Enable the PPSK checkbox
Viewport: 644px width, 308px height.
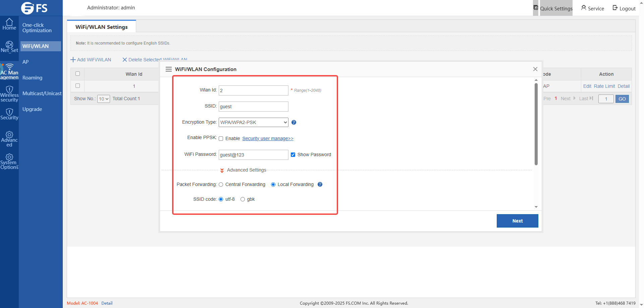[x=221, y=138]
